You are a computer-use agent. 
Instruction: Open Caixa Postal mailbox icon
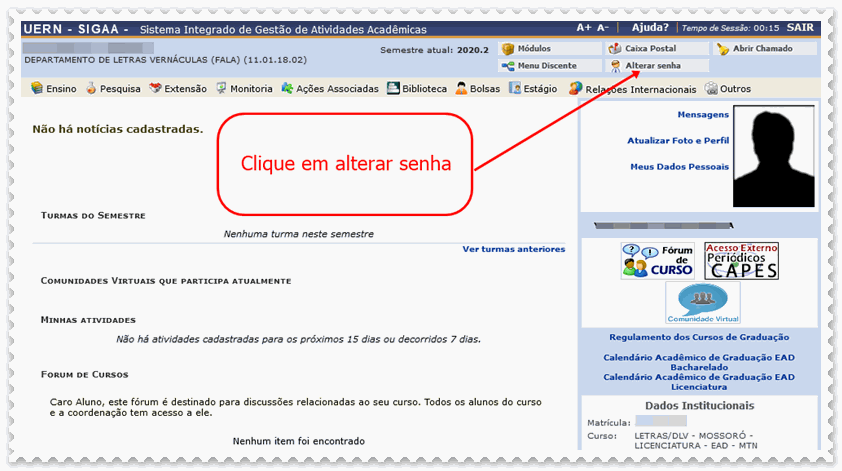coord(616,49)
